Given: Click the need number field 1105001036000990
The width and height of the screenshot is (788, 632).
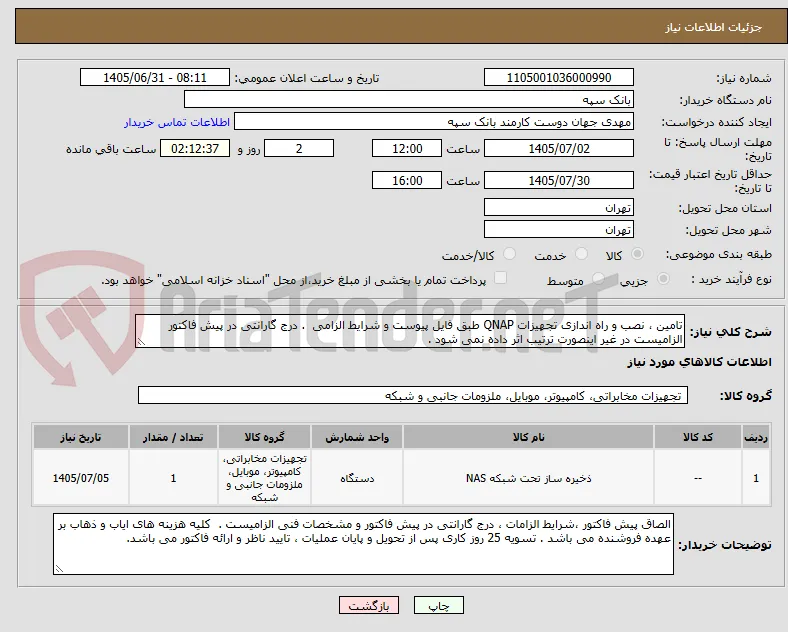Looking at the screenshot, I should [x=558, y=77].
